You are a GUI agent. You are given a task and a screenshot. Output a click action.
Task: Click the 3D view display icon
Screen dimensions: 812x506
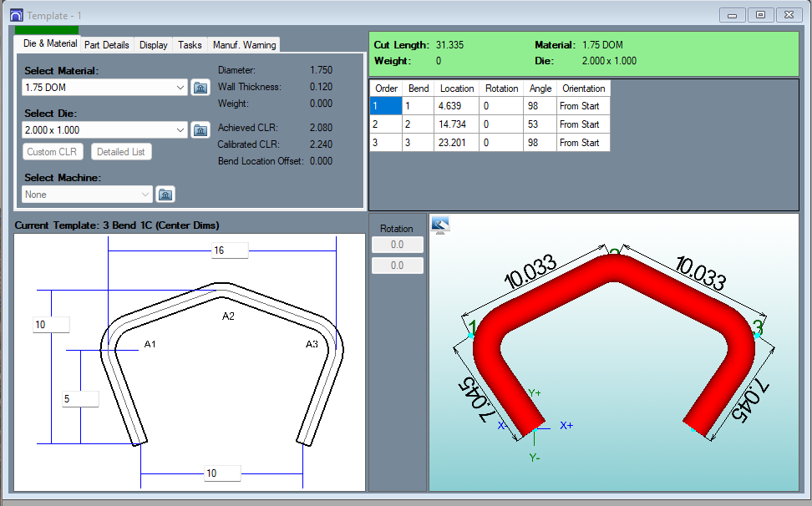[x=440, y=225]
